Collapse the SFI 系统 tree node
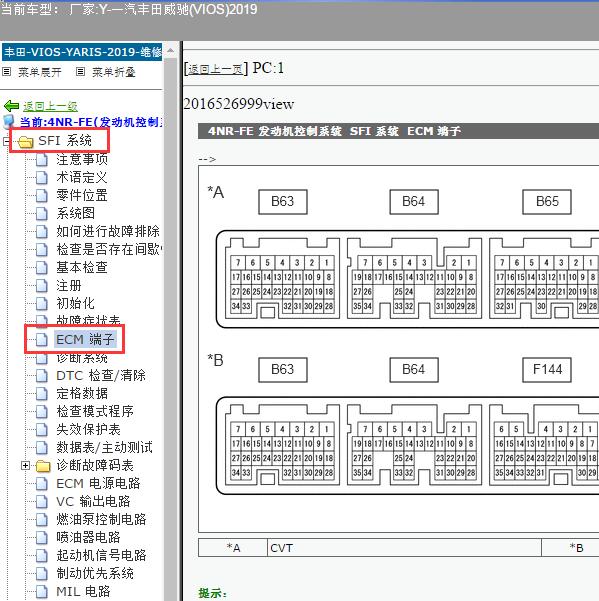 (5, 141)
